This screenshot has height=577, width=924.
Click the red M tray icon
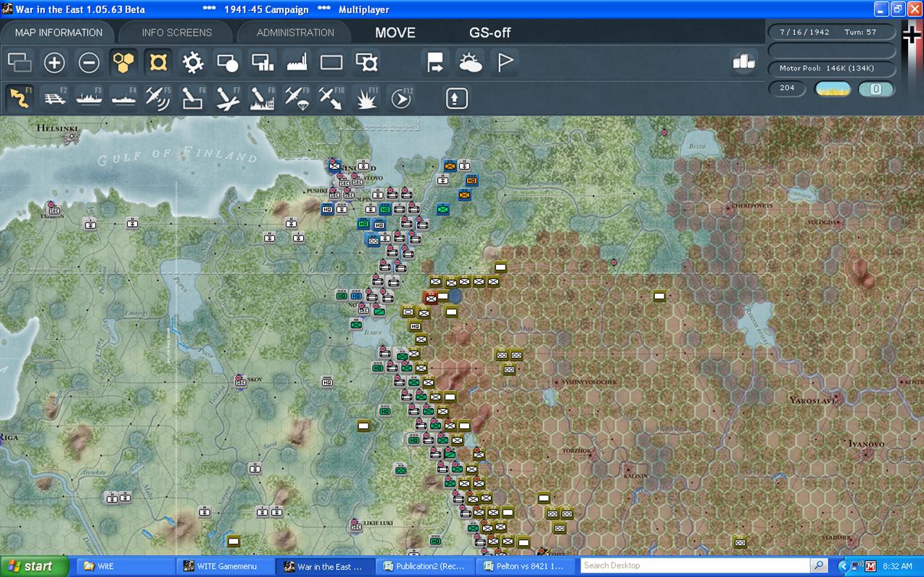[x=871, y=566]
